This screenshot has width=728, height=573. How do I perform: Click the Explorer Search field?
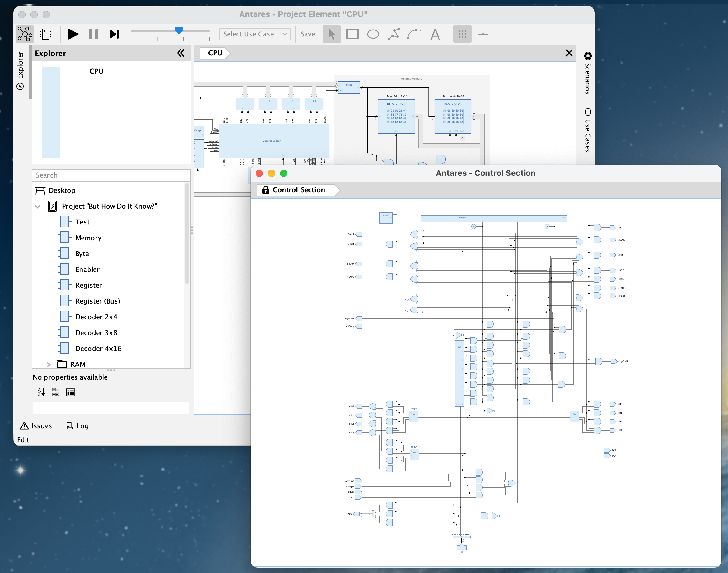point(111,175)
